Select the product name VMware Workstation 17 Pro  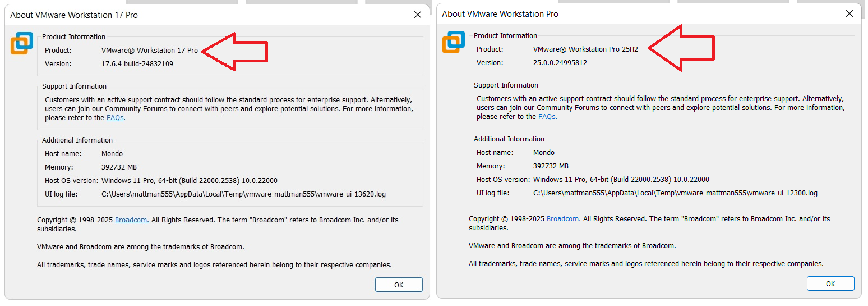point(149,51)
